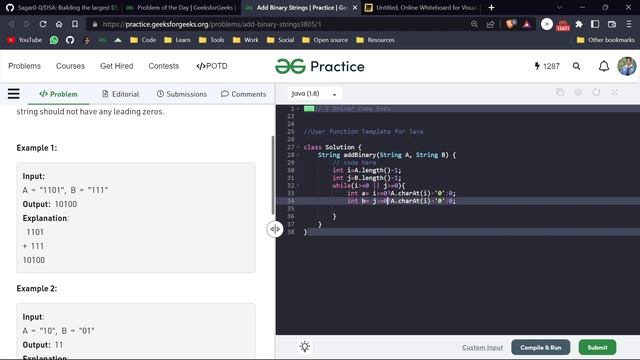This screenshot has height=360, width=640.
Task: Open the Code bookmarks folder
Action: (x=143, y=40)
